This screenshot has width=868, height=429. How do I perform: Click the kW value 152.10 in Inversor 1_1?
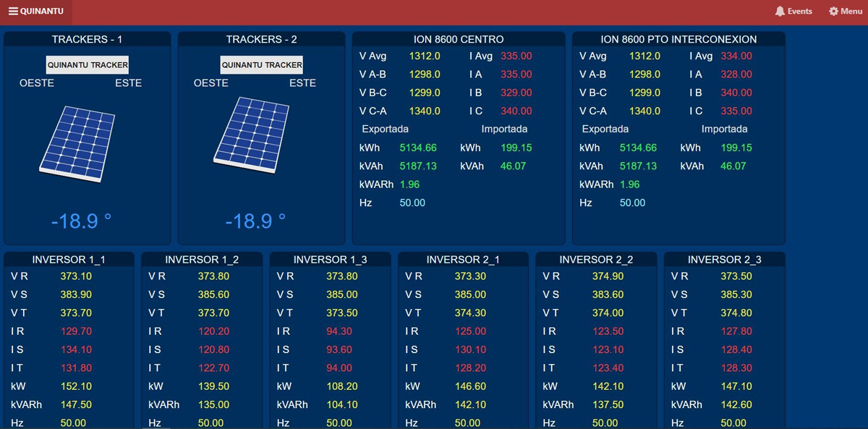tap(76, 386)
